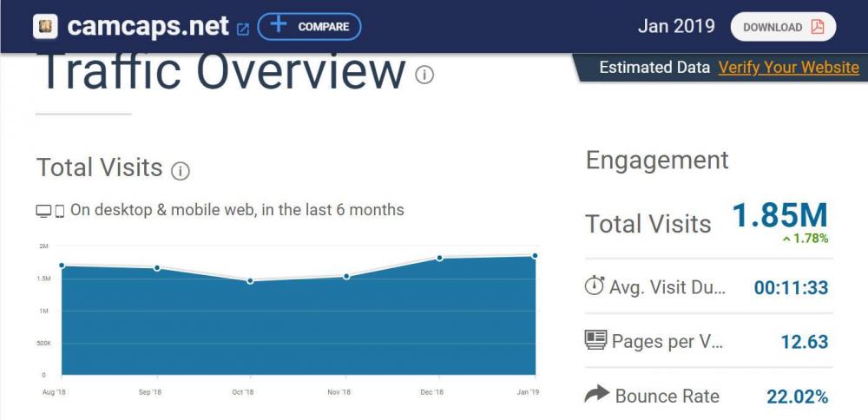Click the Aug '18 data point on chart

(x=62, y=266)
